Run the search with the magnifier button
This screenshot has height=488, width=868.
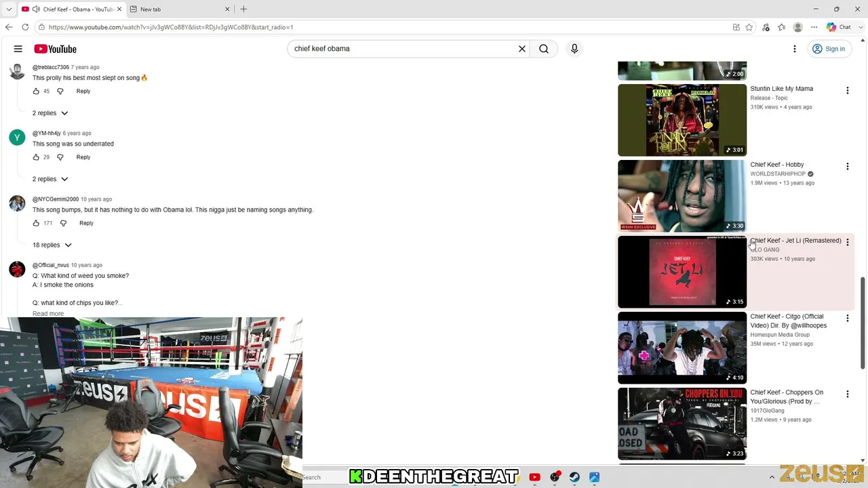pyautogui.click(x=544, y=49)
